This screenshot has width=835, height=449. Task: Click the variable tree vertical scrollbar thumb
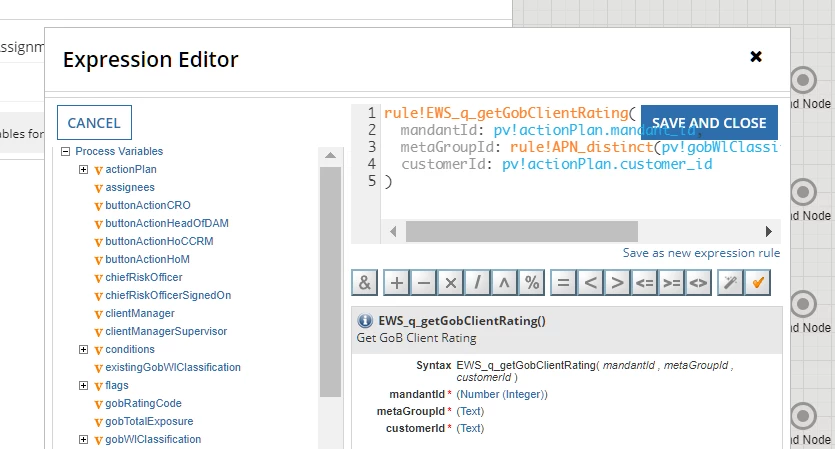pos(330,282)
